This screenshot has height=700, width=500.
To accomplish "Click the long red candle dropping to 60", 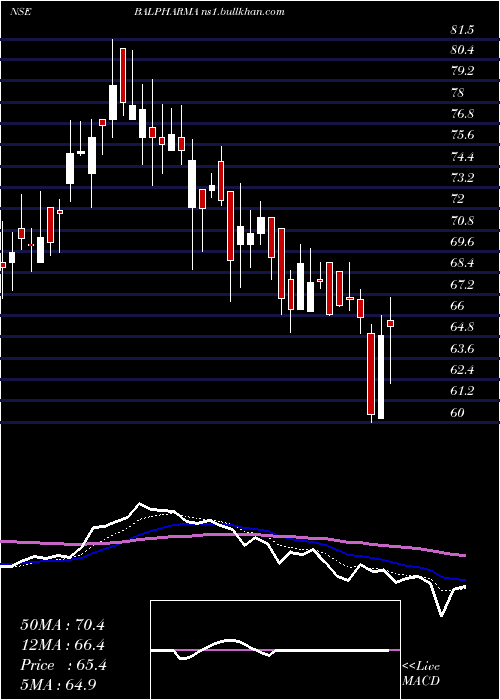I will 371,374.
